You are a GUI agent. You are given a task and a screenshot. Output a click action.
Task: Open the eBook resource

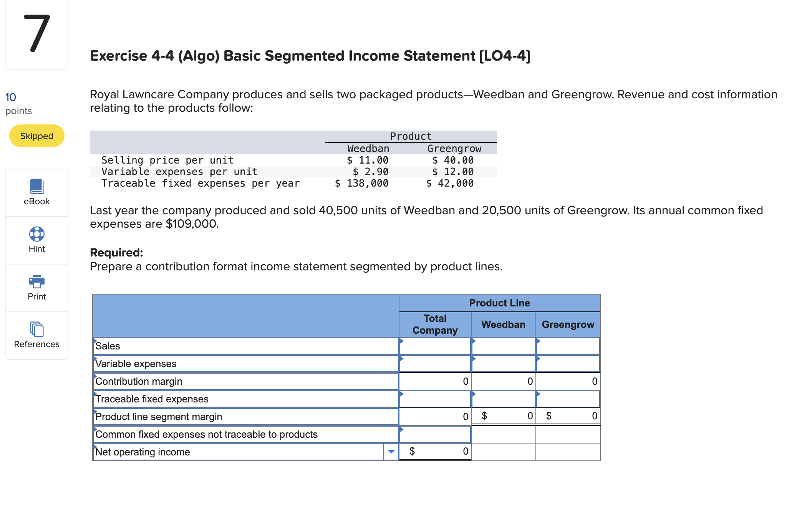pos(36,192)
